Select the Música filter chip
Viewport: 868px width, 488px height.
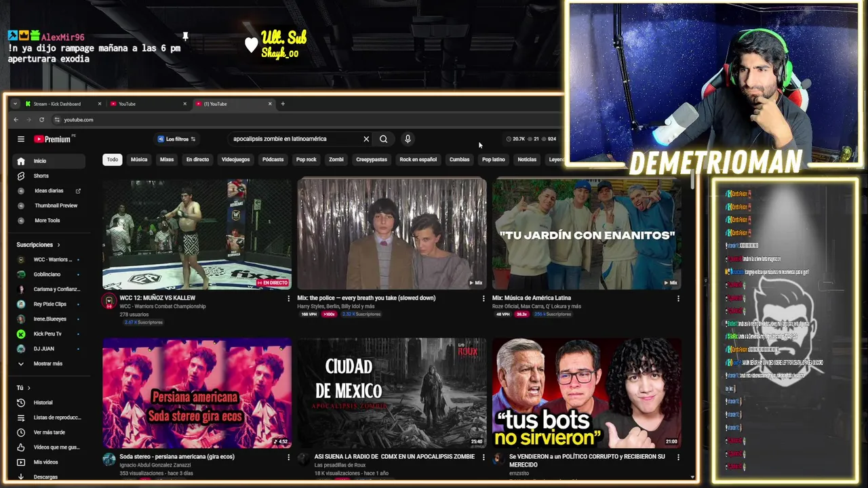click(139, 160)
